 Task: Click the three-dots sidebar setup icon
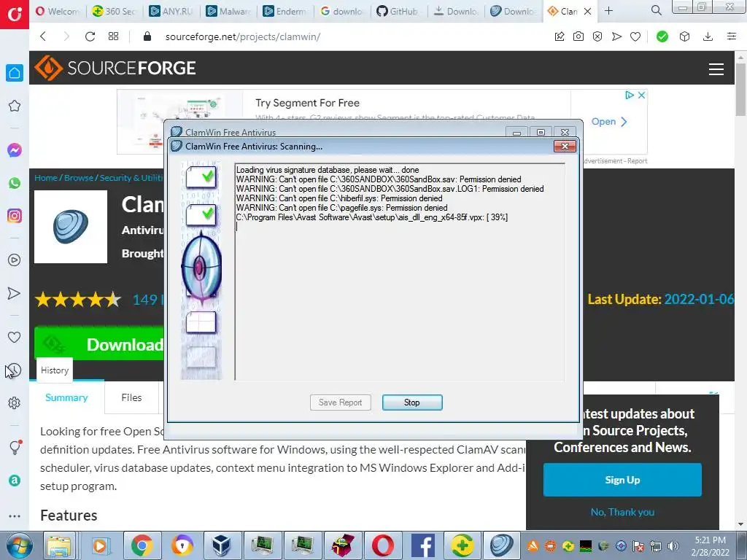pyautogui.click(x=15, y=516)
